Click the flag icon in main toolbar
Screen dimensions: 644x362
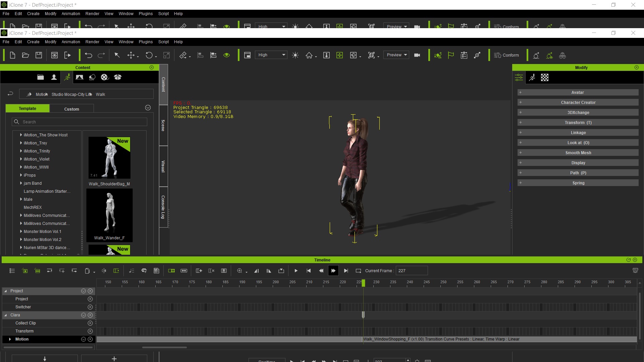click(x=451, y=55)
